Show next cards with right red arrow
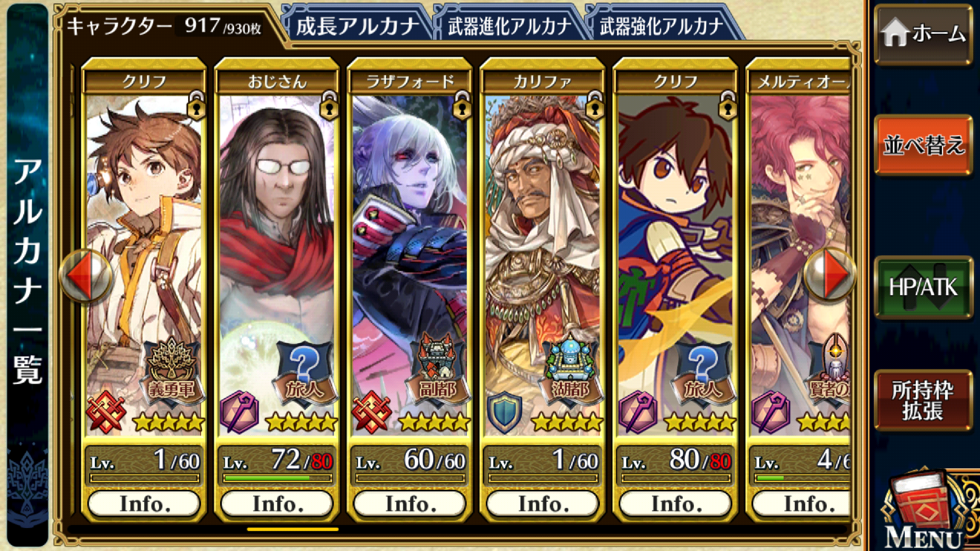Image resolution: width=980 pixels, height=551 pixels. (x=831, y=274)
